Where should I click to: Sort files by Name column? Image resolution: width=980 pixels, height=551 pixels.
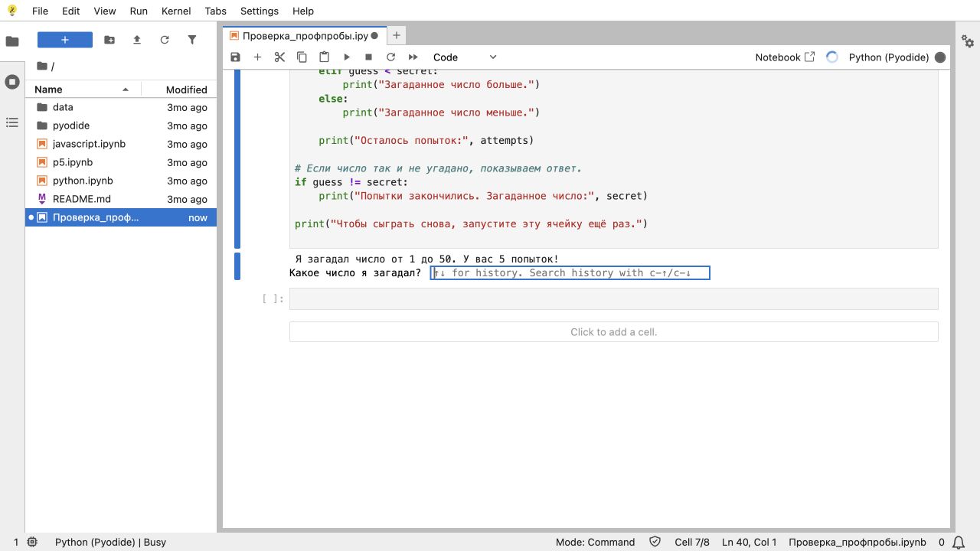83,90
